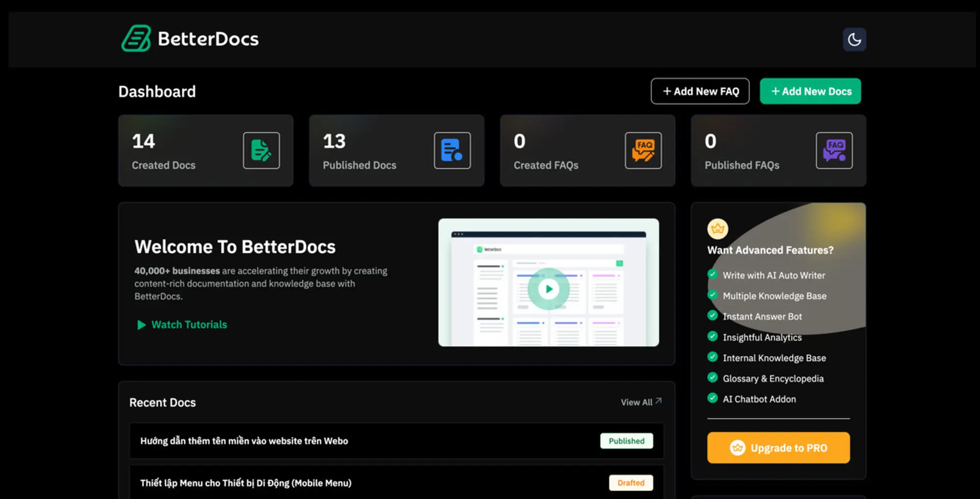Screen dimensions: 980x499
Task: Click the 0 Published FAQs count
Action: 710,141
